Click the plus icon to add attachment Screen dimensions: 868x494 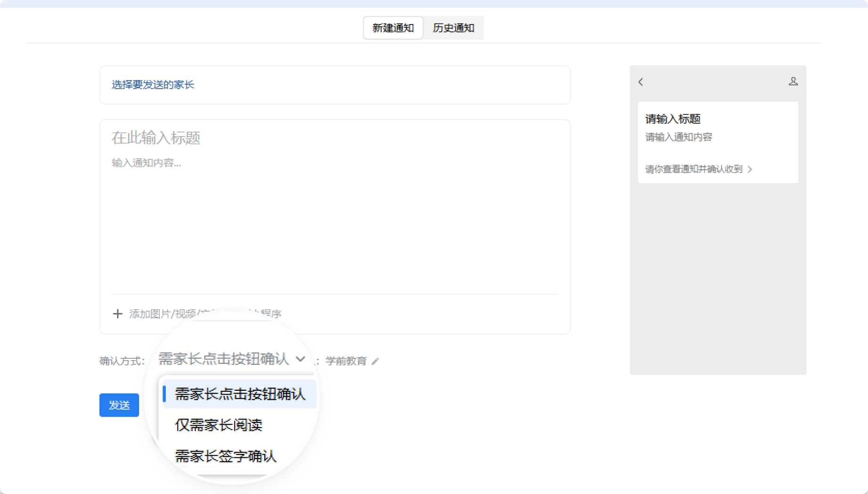117,314
